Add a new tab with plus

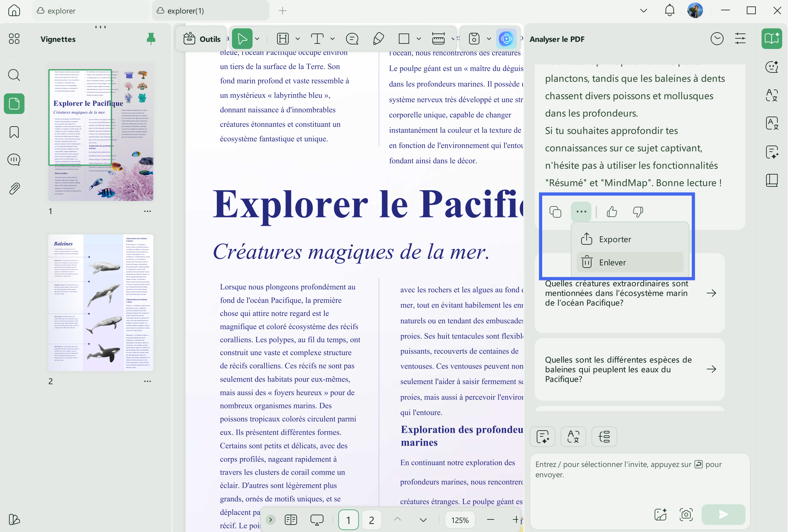coord(283,11)
